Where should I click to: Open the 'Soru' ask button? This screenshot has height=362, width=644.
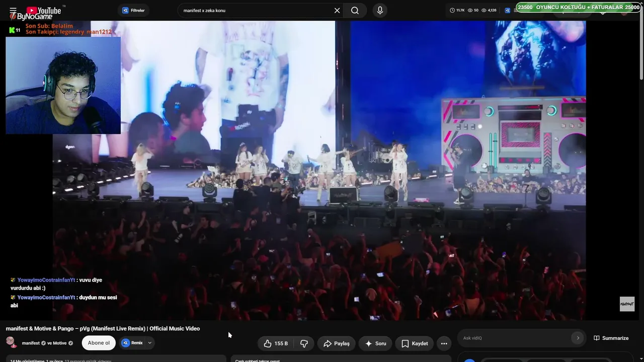pyautogui.click(x=375, y=343)
